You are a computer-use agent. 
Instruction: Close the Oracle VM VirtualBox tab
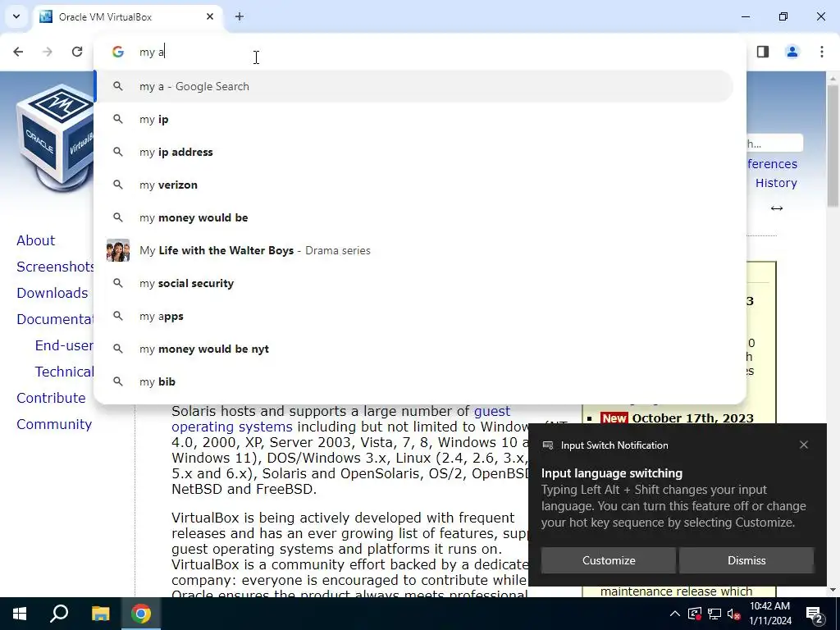tap(210, 16)
